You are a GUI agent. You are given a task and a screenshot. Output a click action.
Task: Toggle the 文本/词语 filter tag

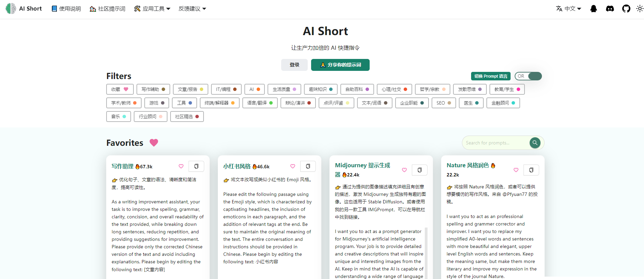[x=375, y=103]
